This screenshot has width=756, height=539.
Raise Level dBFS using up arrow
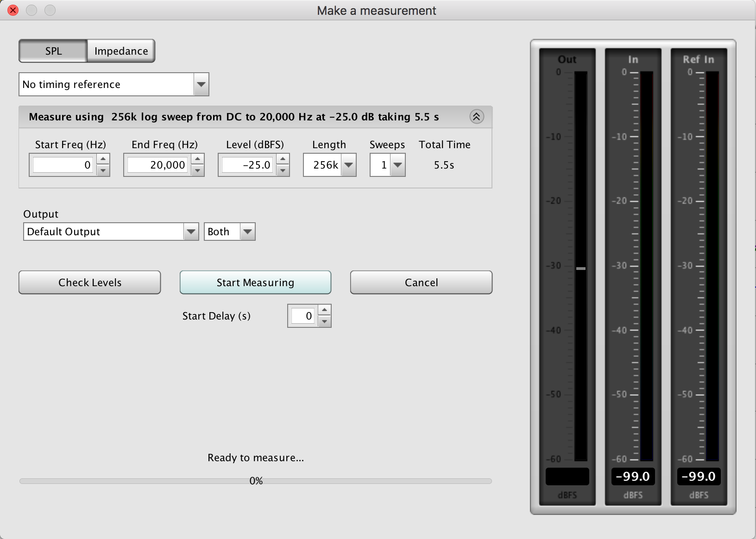tap(283, 159)
